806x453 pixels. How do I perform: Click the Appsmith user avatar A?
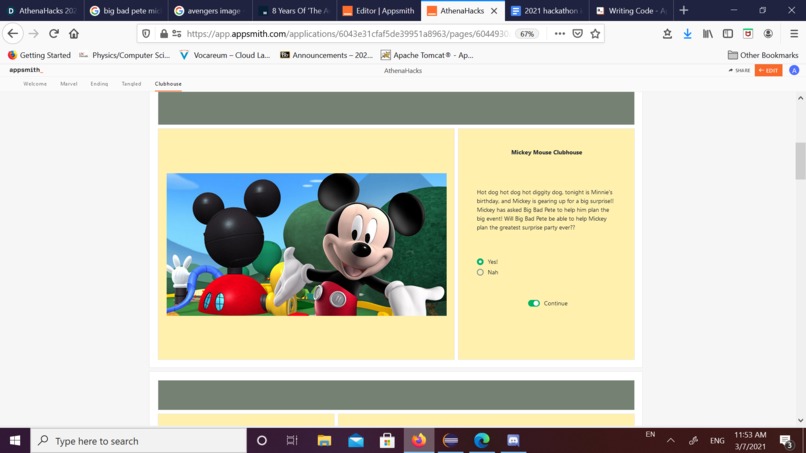(794, 70)
